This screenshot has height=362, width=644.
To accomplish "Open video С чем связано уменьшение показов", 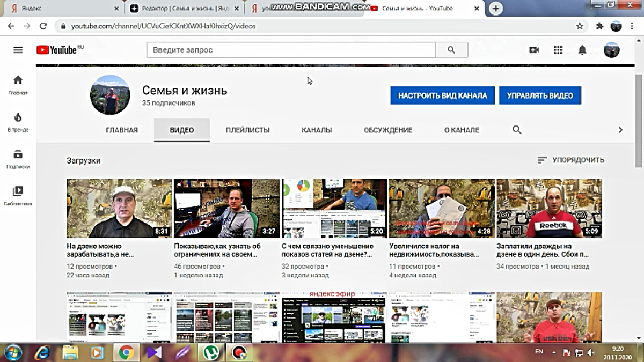I will pyautogui.click(x=328, y=250).
